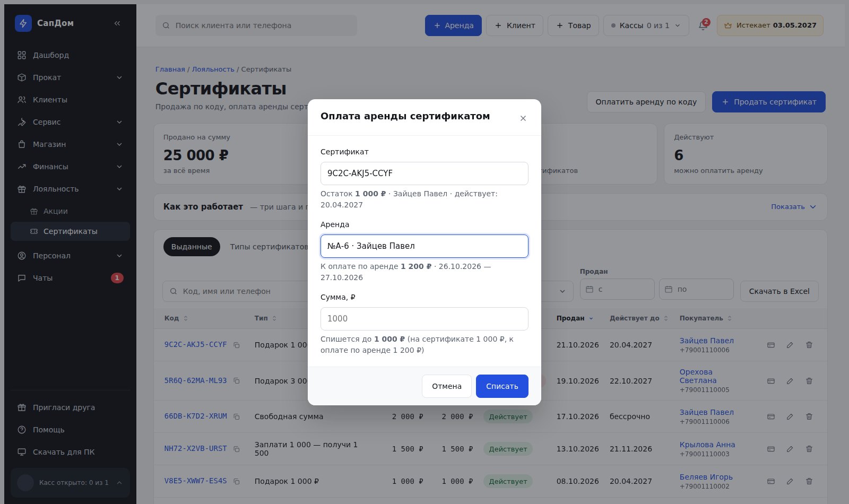Copy code 66DB-K7D2-XRUM icon
849x504 pixels.
point(237,417)
